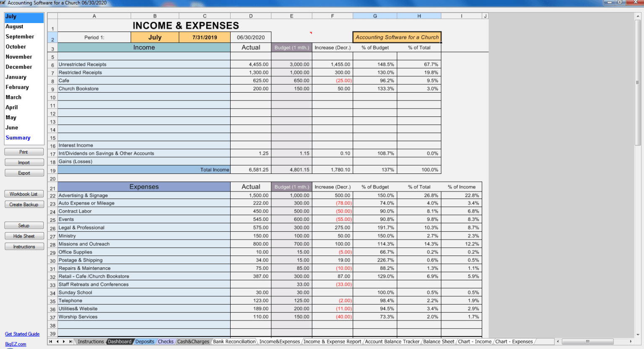The width and height of the screenshot is (644, 349).
Task: Click the Export button
Action: (x=24, y=173)
